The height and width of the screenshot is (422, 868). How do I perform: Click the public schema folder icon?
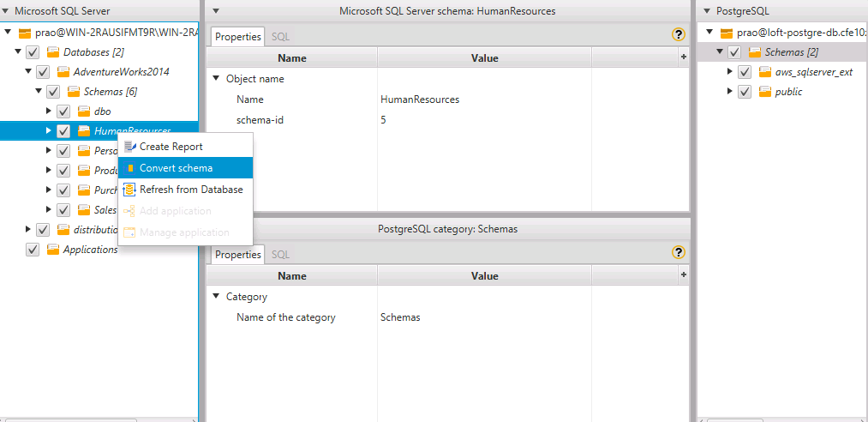click(765, 92)
